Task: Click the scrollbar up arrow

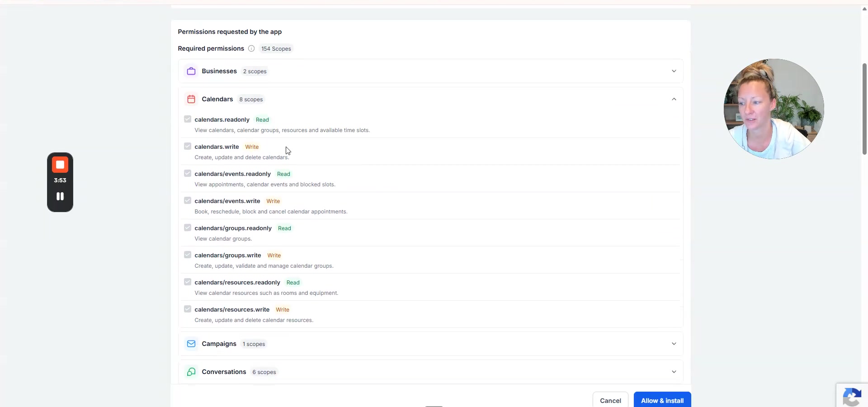Action: coord(864,9)
